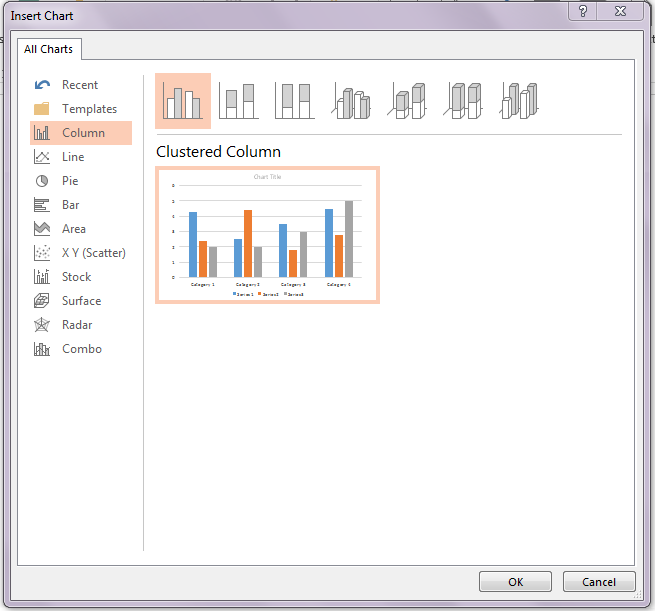Open the Templates folder category
The image size is (655, 611).
tap(88, 109)
